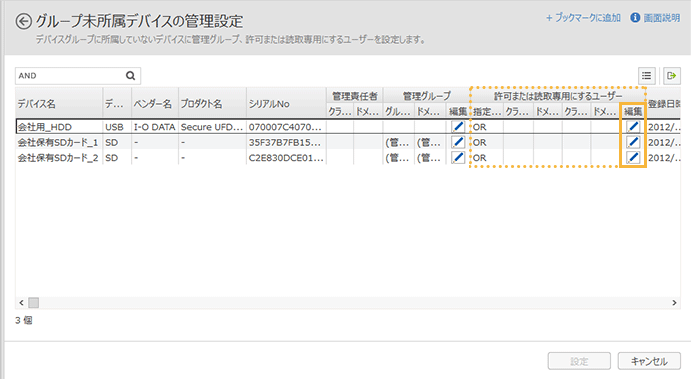The height and width of the screenshot is (379, 691).
Task: Add page via ブックマークに追加 link
Action: click(583, 18)
